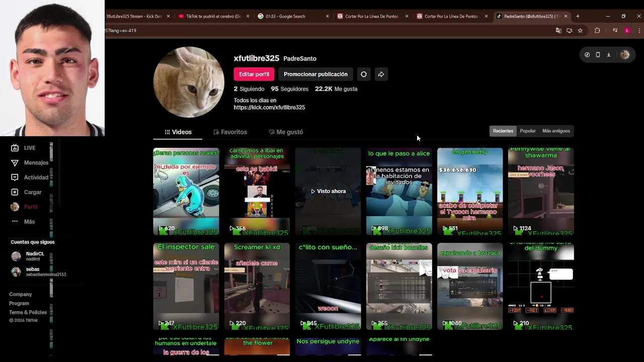The height and width of the screenshot is (362, 644).
Task: Open video 'Screamer kl xd'
Action: click(257, 286)
